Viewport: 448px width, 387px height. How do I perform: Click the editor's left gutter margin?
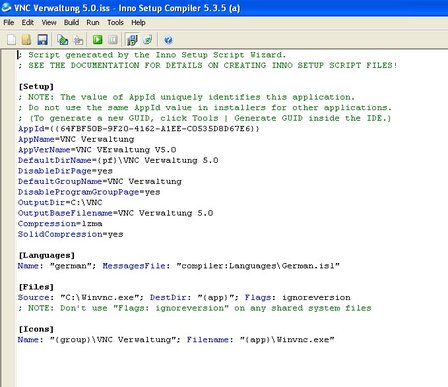(x=8, y=218)
